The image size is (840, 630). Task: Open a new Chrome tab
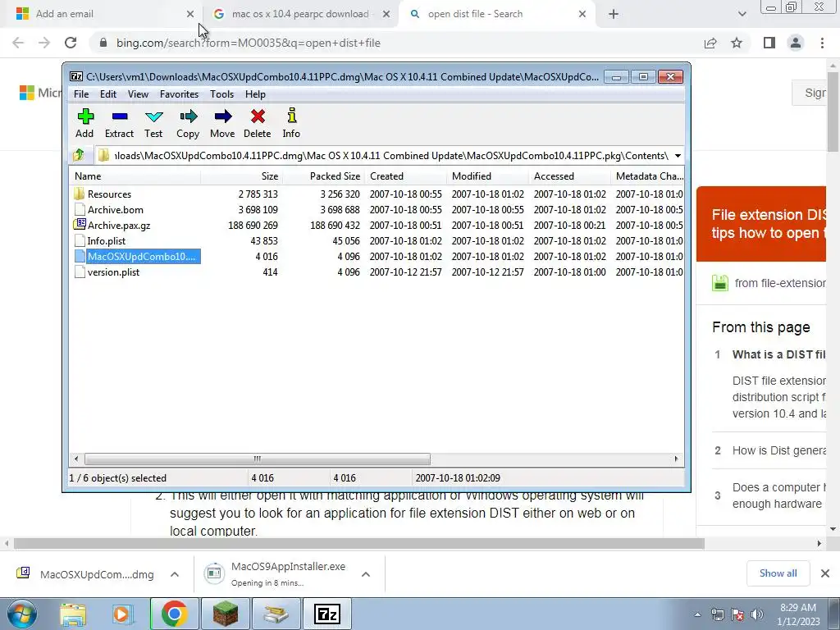tap(614, 15)
